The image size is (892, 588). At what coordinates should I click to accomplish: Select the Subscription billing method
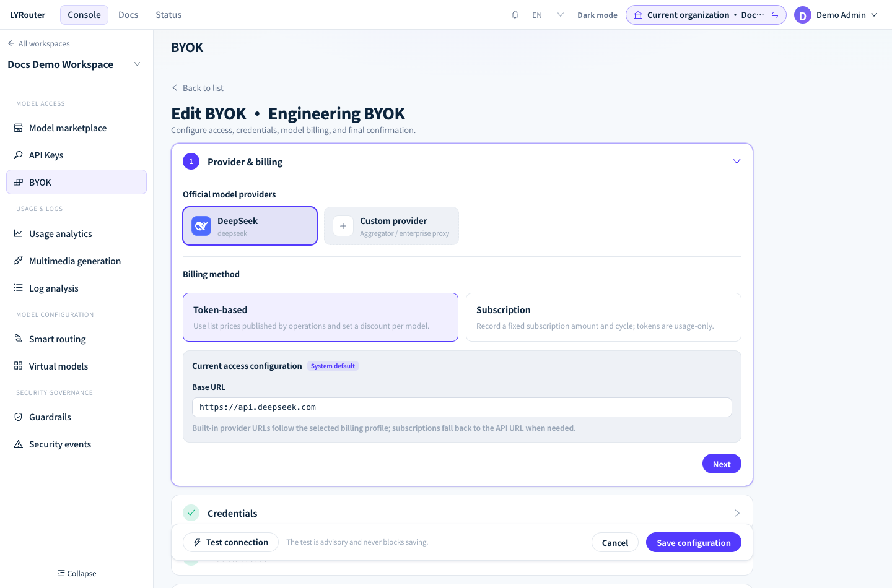tap(603, 317)
